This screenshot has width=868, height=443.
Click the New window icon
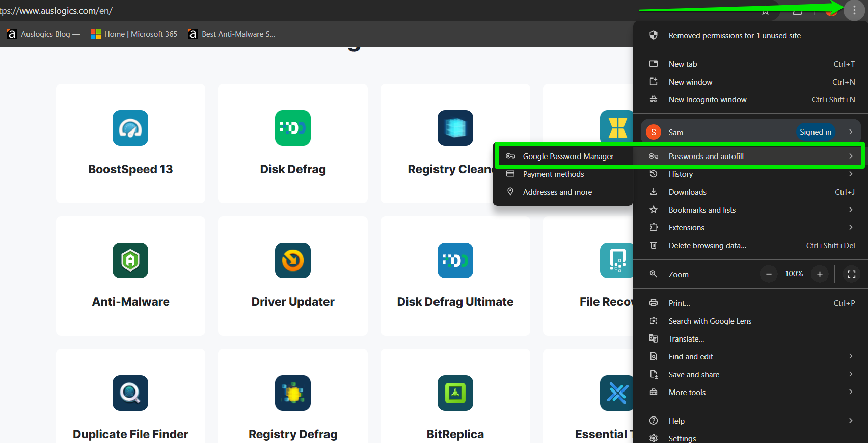(654, 82)
